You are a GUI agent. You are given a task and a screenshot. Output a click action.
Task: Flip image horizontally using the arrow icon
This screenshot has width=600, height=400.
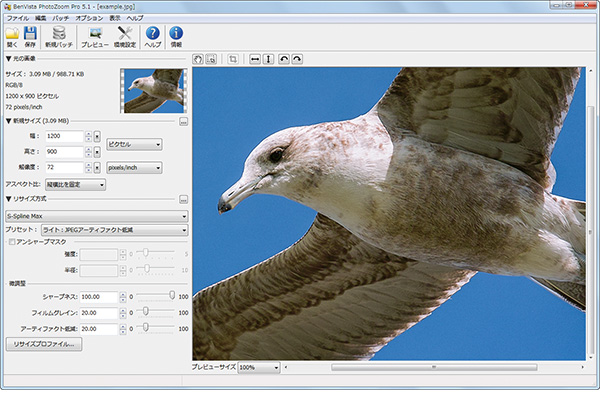tap(256, 60)
